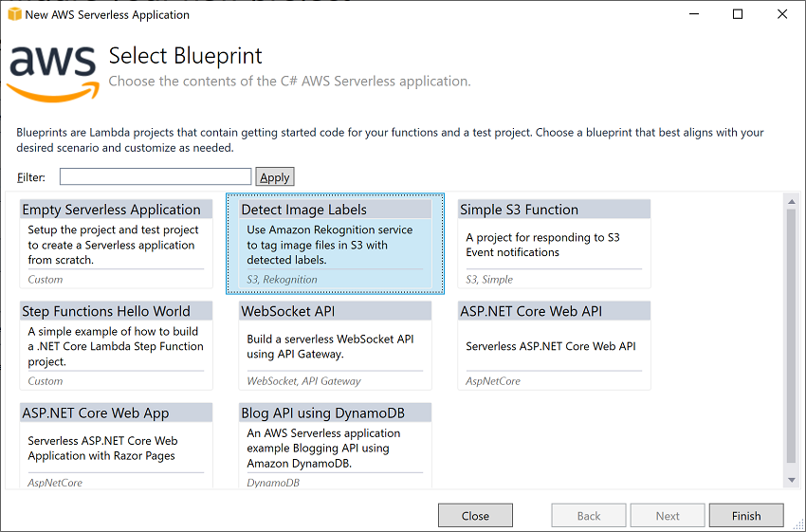The image size is (806, 532).
Task: Click the 'DynamoDB' tag text
Action: coord(273,483)
